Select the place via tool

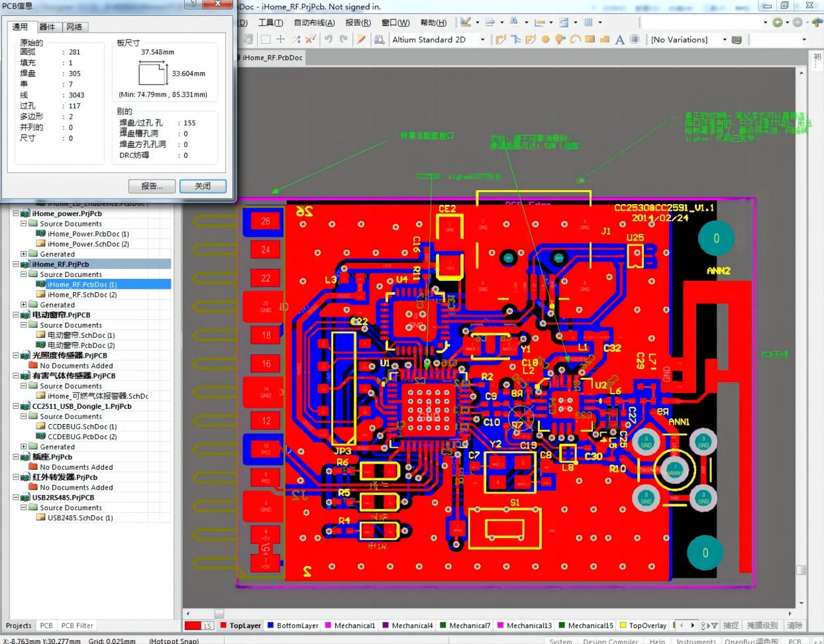(560, 40)
